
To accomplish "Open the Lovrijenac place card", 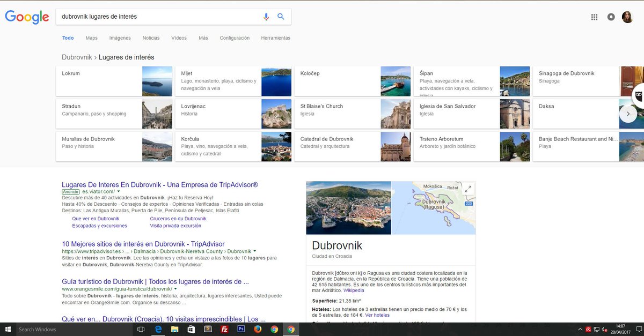I will [x=233, y=114].
